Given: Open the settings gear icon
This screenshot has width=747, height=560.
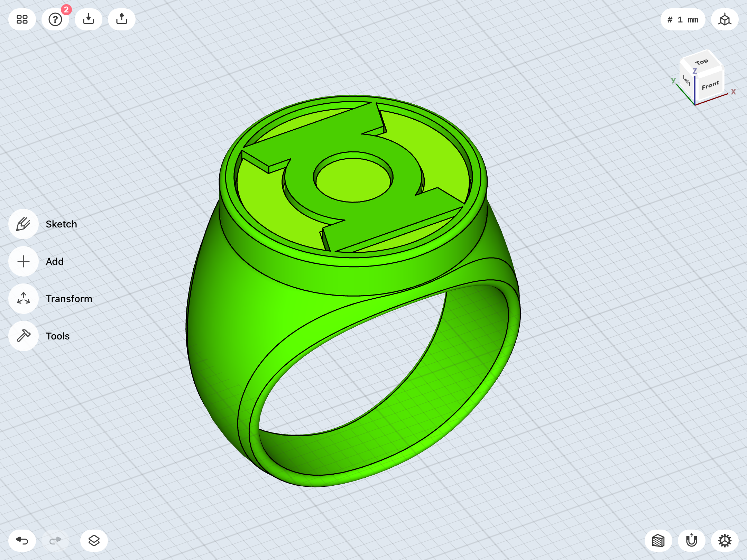Looking at the screenshot, I should click(x=725, y=541).
